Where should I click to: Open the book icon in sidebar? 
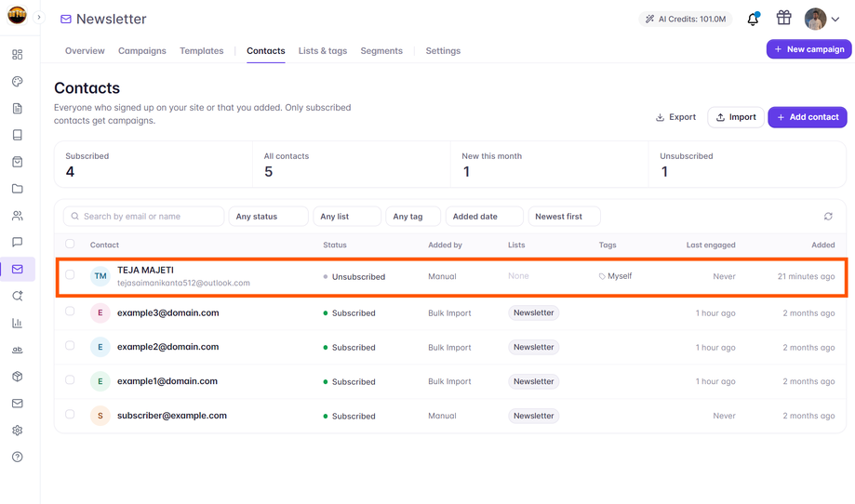18,135
